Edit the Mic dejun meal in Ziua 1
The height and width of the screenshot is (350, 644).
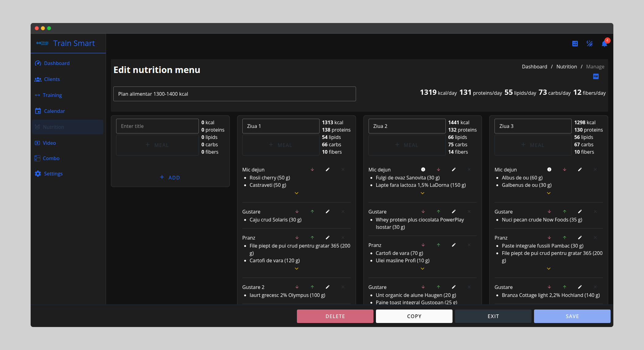pyautogui.click(x=328, y=169)
